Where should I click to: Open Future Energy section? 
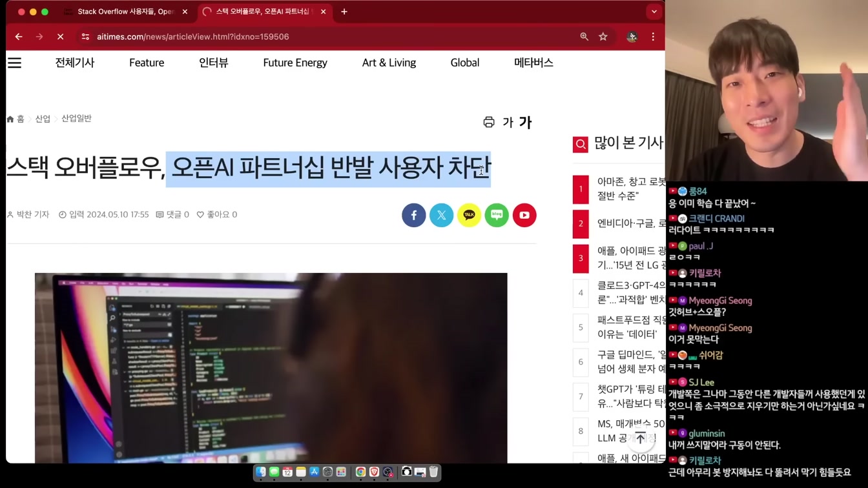coord(295,63)
